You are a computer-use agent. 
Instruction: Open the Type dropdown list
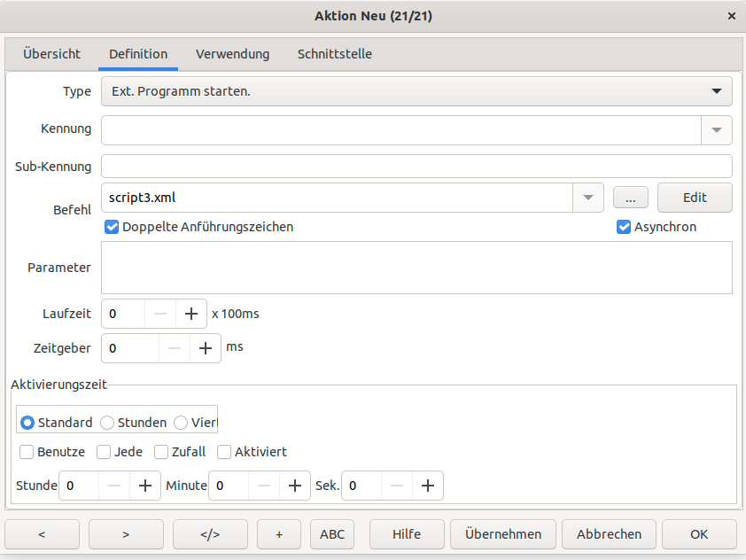716,91
